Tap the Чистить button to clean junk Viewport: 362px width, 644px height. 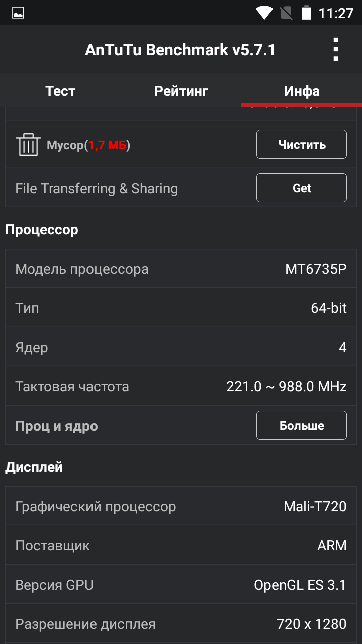tap(302, 145)
